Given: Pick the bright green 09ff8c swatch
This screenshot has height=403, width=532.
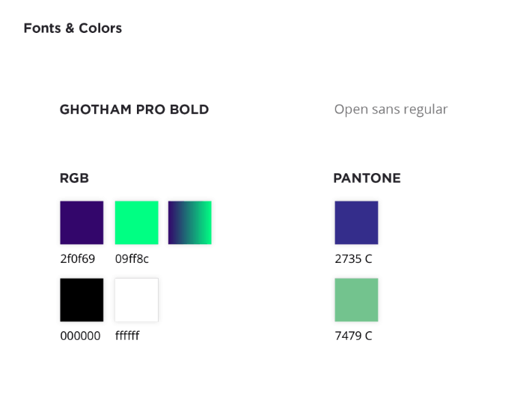Looking at the screenshot, I should point(136,222).
